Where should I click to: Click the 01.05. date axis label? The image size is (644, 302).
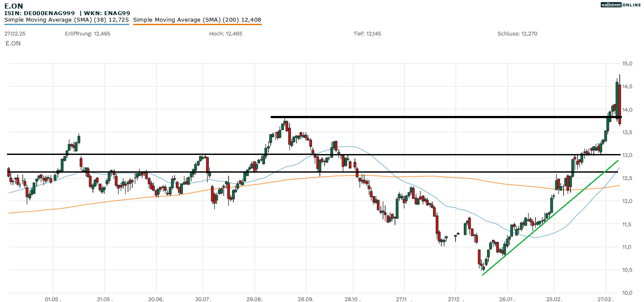[x=53, y=299]
